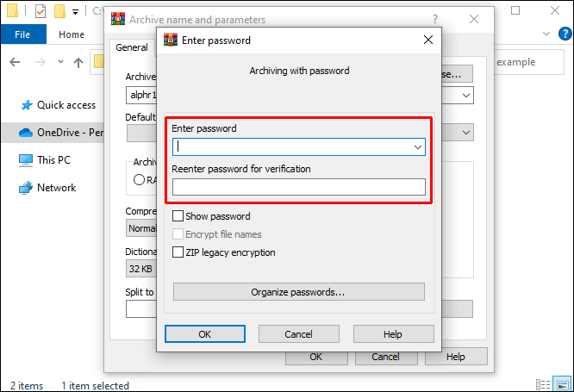574x392 pixels.
Task: Click the Properties checkmark icon in quick toolbar
Action: [x=41, y=11]
